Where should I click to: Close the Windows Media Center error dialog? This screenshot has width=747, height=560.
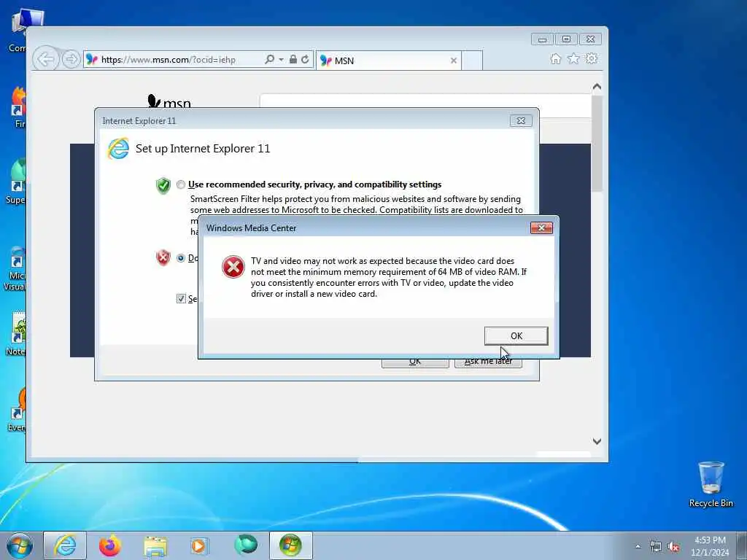click(541, 228)
